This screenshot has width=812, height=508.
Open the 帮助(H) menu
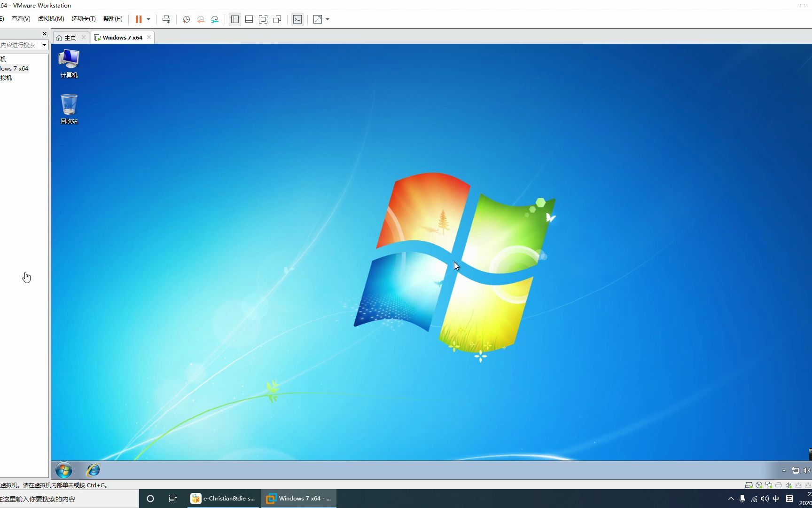(113, 19)
